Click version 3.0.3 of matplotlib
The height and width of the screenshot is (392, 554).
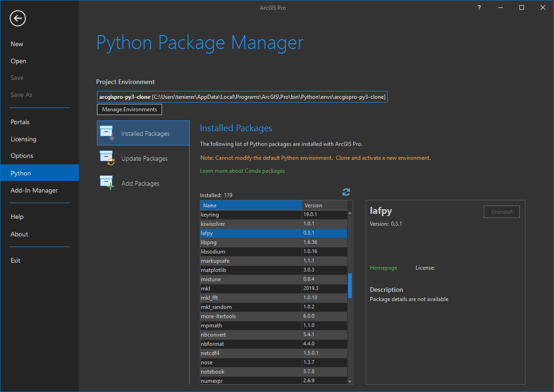309,270
